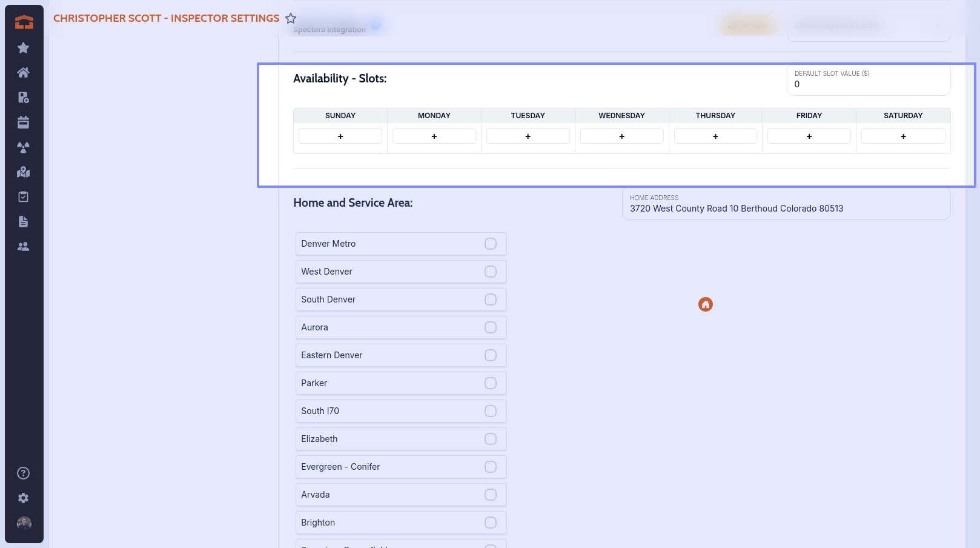Open the settings gear in the sidebar
980x548 pixels.
coord(24,498)
